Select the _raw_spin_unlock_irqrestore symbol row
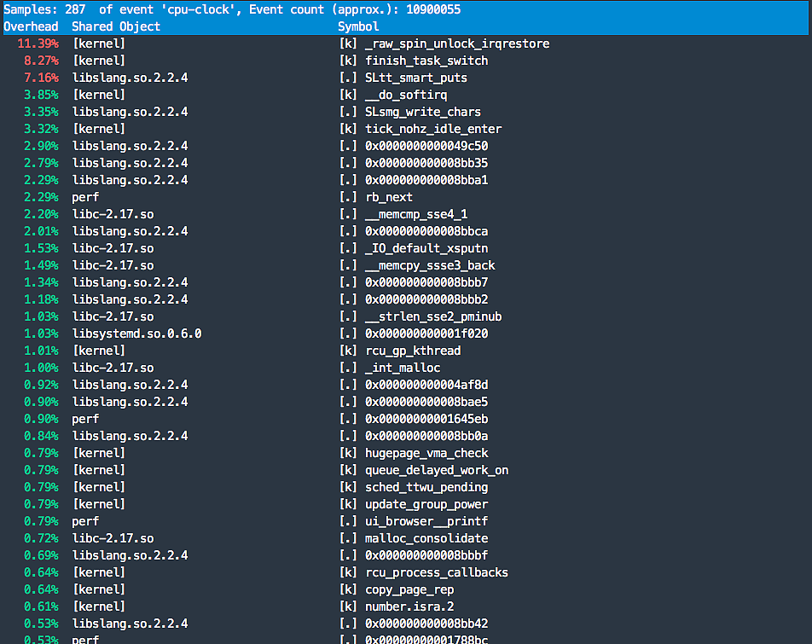 457,44
